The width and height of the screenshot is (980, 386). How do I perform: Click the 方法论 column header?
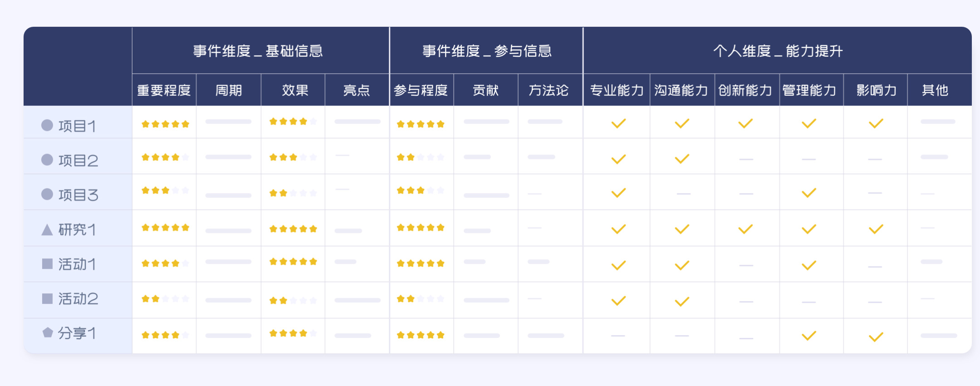(549, 90)
